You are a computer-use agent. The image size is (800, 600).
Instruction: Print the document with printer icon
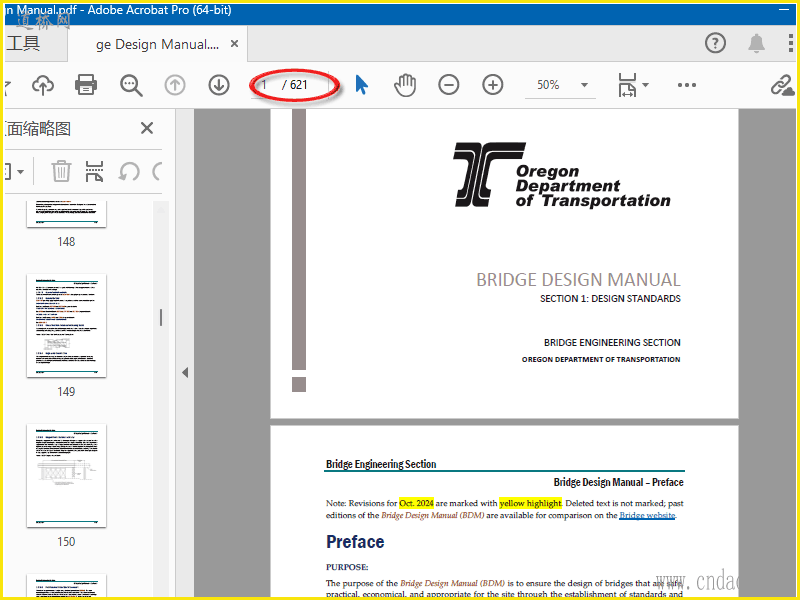point(86,85)
